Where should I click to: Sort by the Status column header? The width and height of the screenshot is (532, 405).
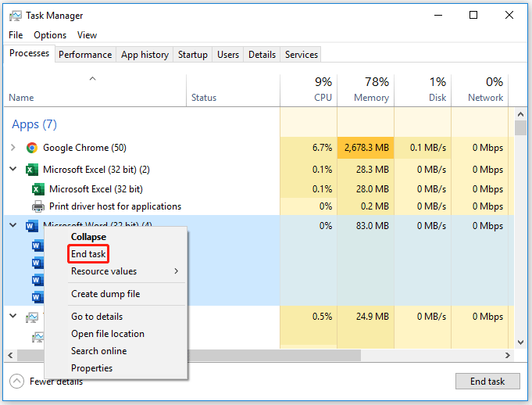233,90
